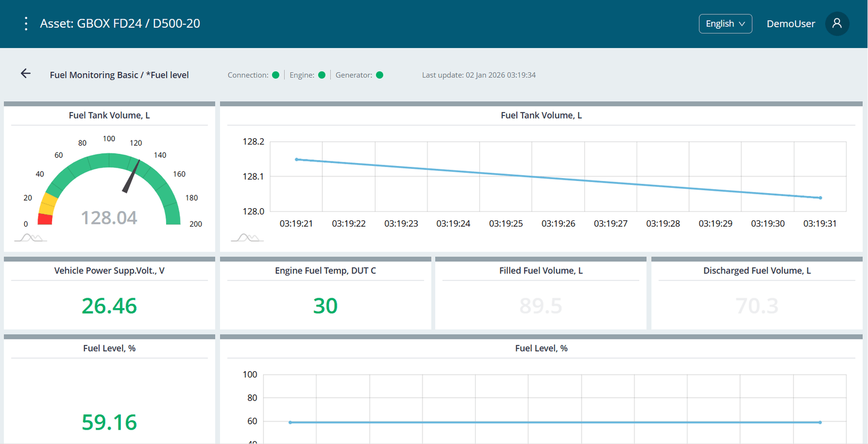Select the Fuel Monitoring Basic breadcrumb
Image resolution: width=868 pixels, height=444 pixels.
pyautogui.click(x=94, y=75)
